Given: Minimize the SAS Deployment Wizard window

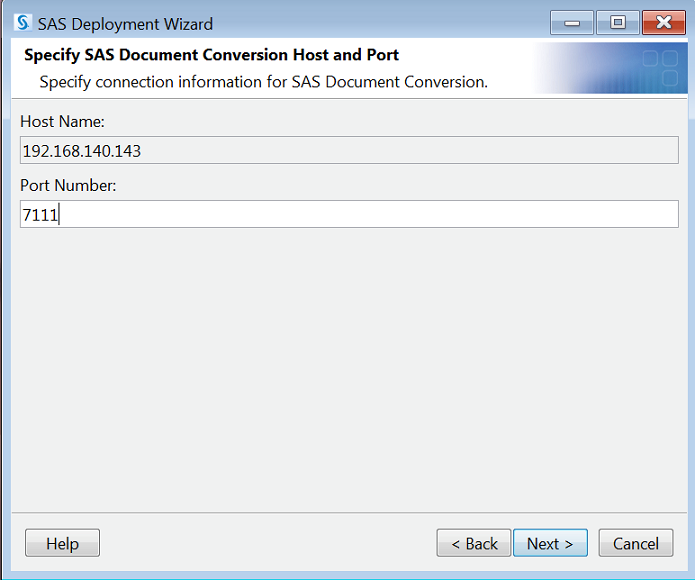Looking at the screenshot, I should pos(572,22).
